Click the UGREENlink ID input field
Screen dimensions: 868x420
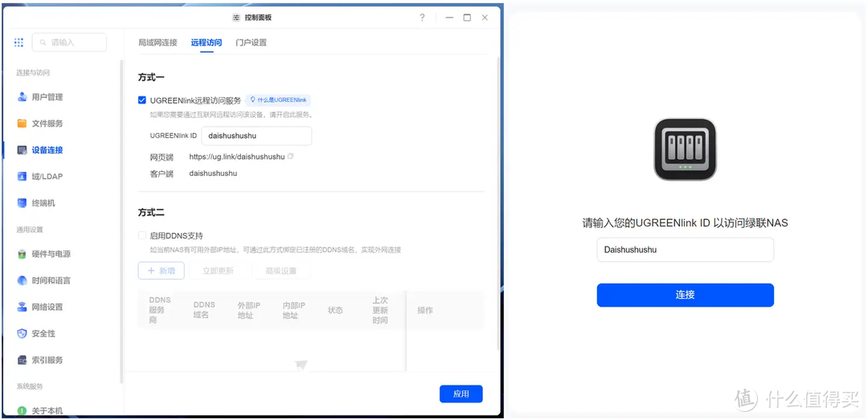tap(256, 136)
